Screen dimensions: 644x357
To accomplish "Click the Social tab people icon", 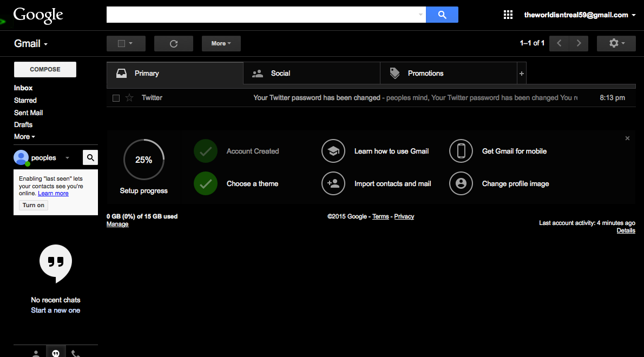I will (258, 74).
